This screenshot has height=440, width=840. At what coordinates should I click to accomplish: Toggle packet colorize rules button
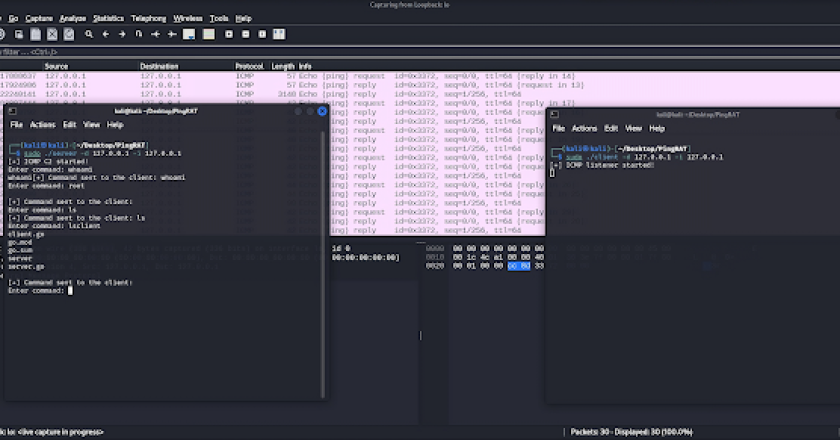(207, 34)
